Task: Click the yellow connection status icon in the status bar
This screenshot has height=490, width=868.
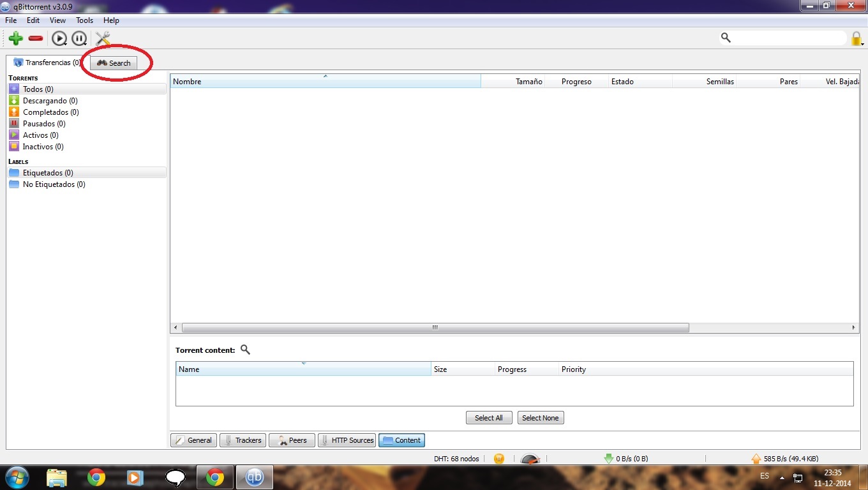Action: (x=499, y=458)
